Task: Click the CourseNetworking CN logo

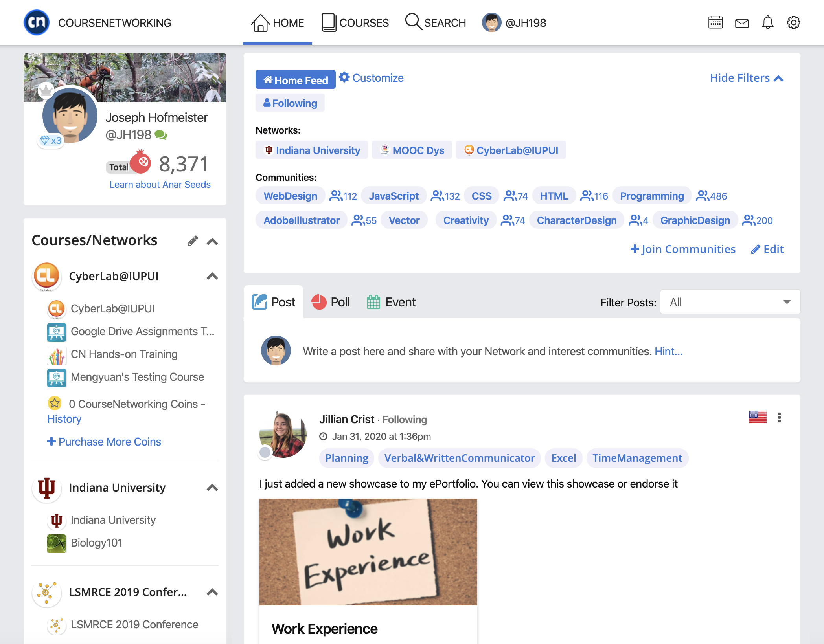Action: (37, 22)
